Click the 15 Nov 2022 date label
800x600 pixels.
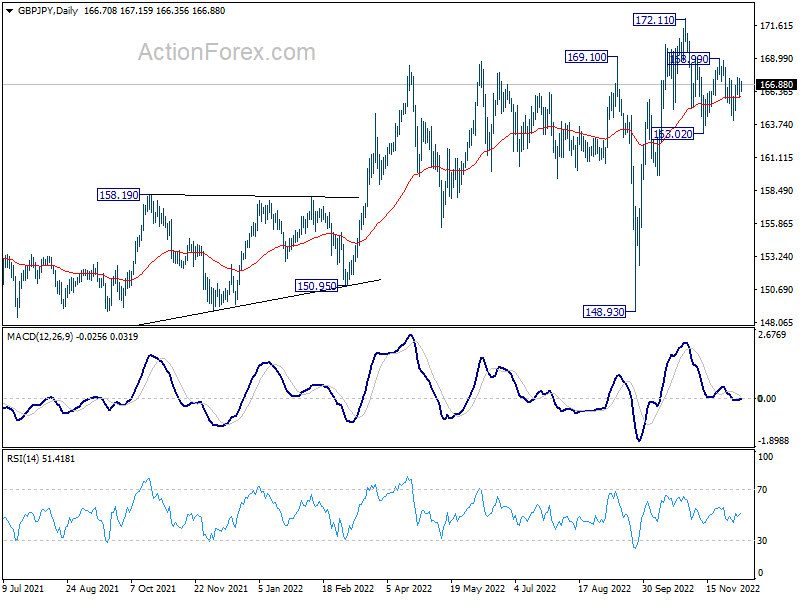coord(733,589)
